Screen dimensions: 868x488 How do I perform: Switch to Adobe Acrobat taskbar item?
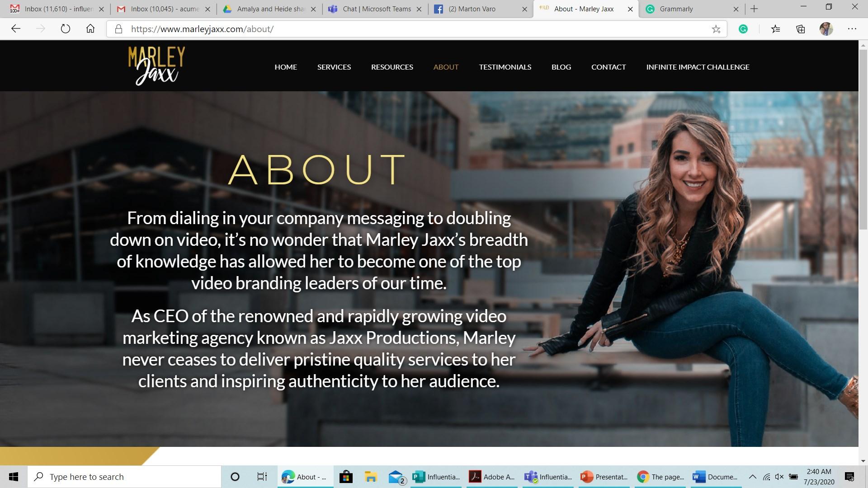[492, 477]
